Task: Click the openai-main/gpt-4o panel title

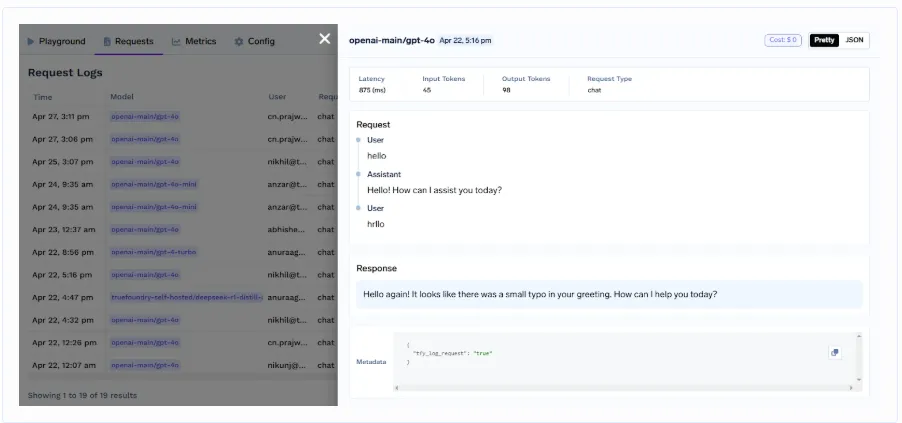Action: point(392,40)
